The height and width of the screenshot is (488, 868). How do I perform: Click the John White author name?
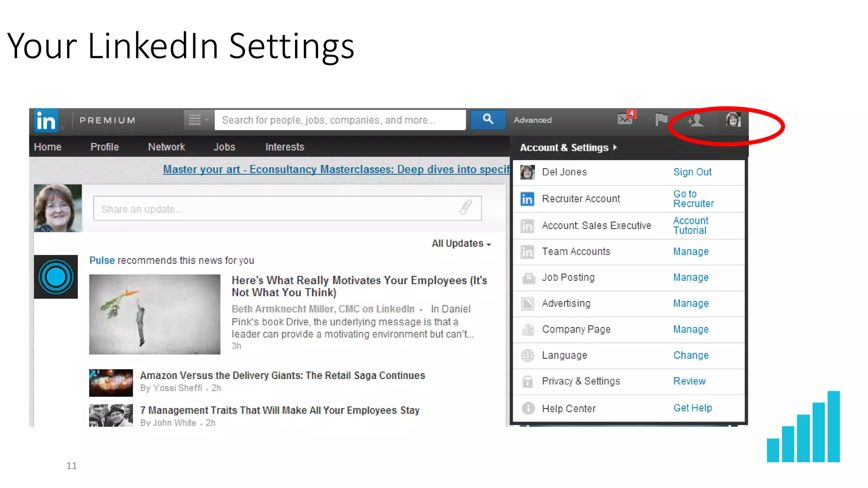coord(175,423)
